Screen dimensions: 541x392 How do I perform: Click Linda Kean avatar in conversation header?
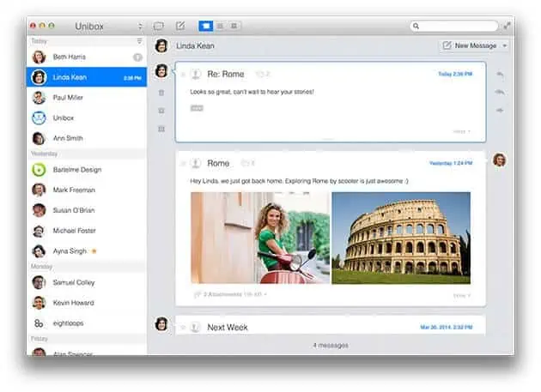pos(161,45)
